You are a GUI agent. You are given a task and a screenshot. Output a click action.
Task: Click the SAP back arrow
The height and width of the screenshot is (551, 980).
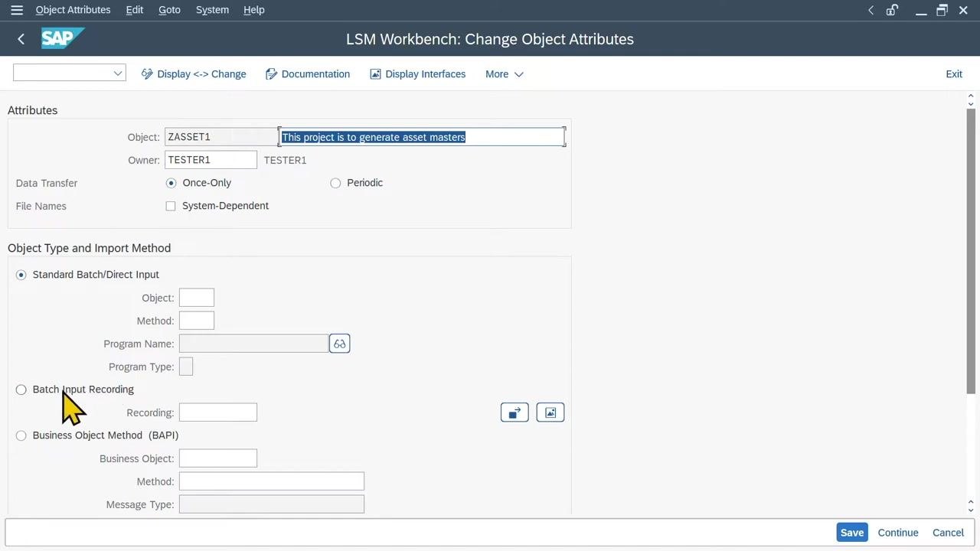21,39
